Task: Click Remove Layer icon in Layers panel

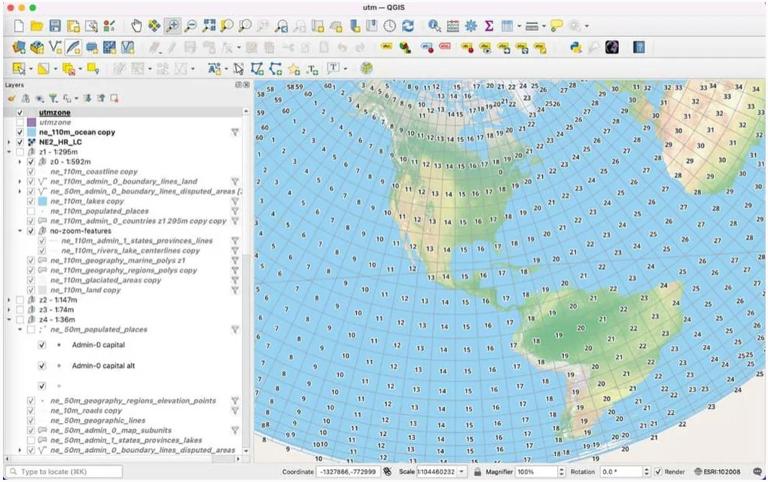Action: tap(114, 98)
